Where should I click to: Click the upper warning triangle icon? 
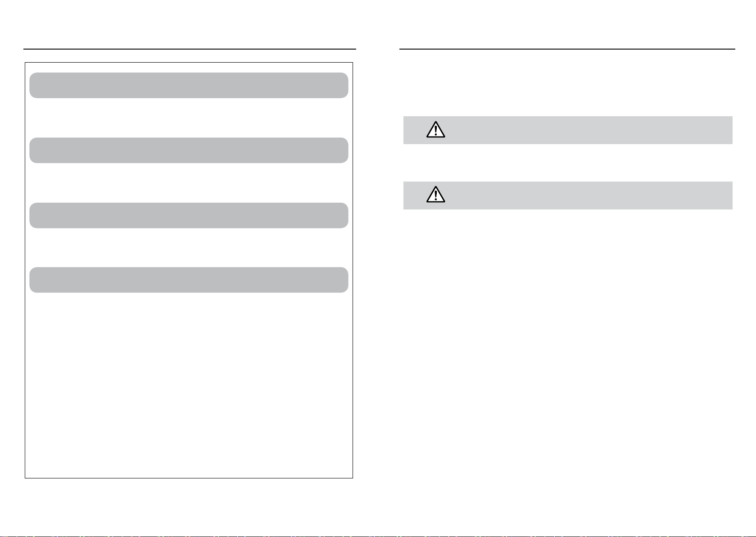pyautogui.click(x=435, y=129)
